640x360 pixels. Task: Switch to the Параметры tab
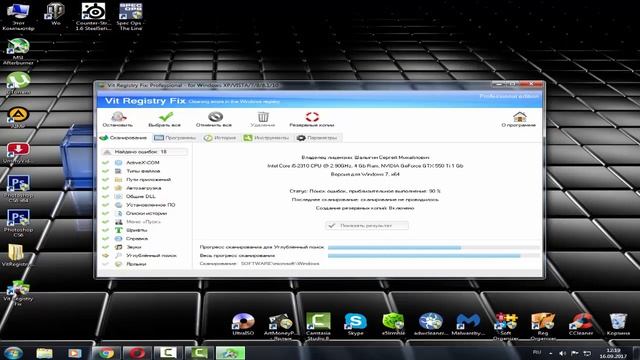(317, 138)
